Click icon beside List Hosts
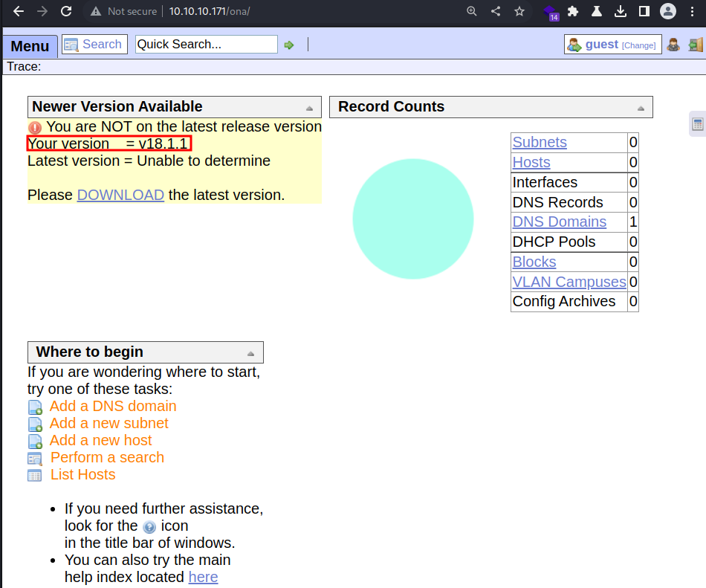Viewport: 706px width, 588px height. (x=35, y=476)
